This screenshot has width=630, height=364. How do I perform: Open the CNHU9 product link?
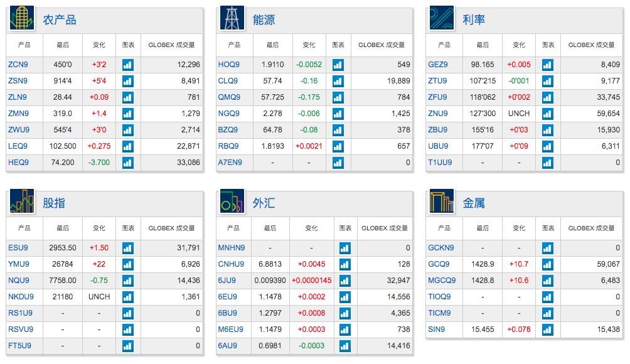coord(231,264)
